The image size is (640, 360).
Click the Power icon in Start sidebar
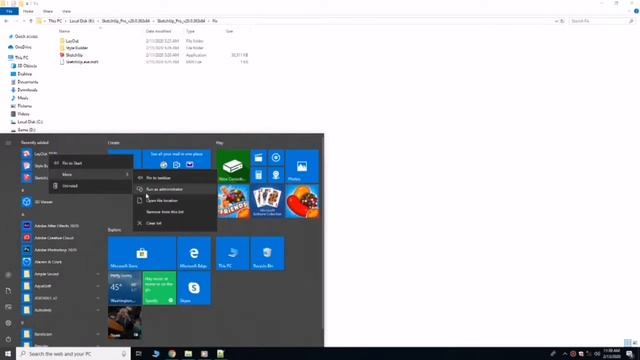pos(8,339)
